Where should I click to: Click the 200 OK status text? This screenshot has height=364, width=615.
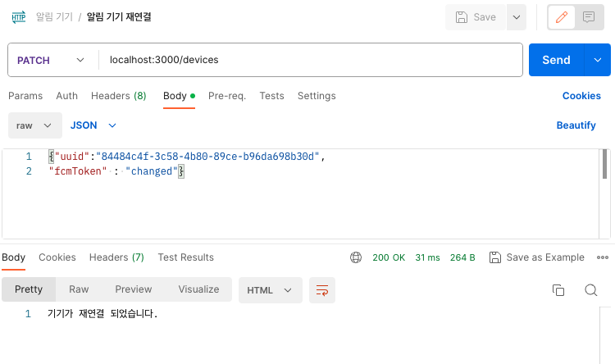pyautogui.click(x=389, y=257)
